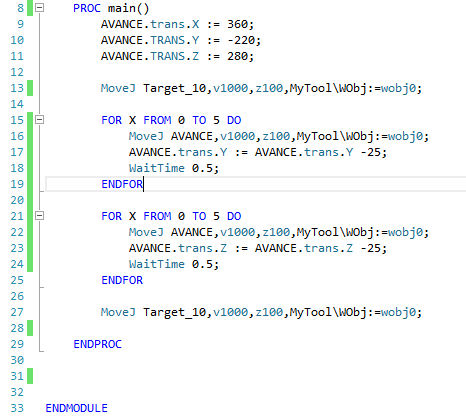The height and width of the screenshot is (419, 466).
Task: Click WaitTime on line 24
Action: coord(157,264)
